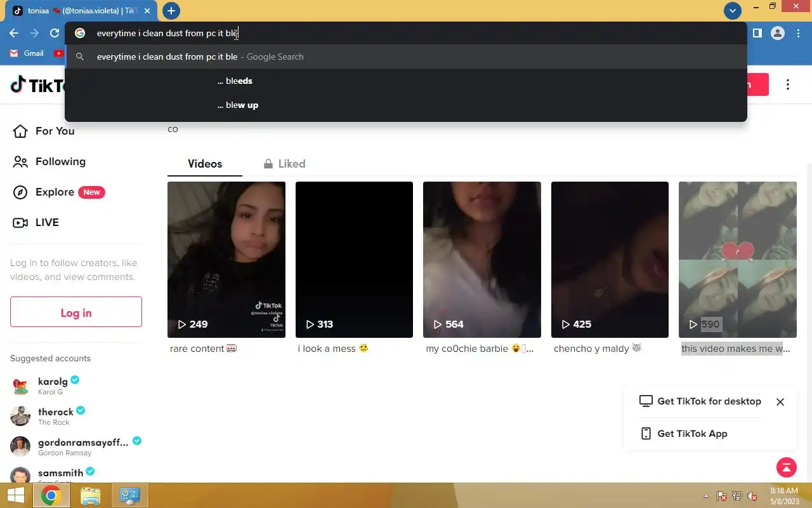
Task: Click inside the address bar text
Action: coord(167,33)
